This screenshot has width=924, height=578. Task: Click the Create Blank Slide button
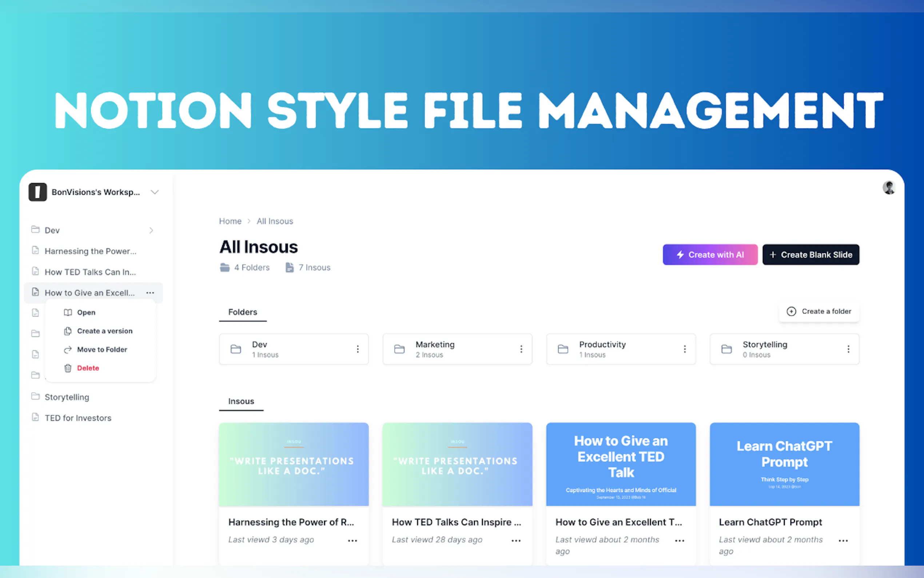tap(811, 254)
